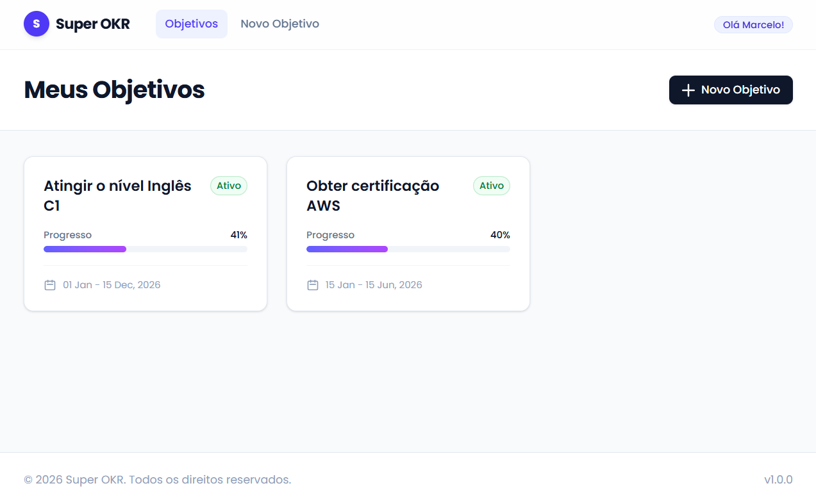Click the progress bar of the AWS card
Screen dimensions: 816x504
coord(408,249)
